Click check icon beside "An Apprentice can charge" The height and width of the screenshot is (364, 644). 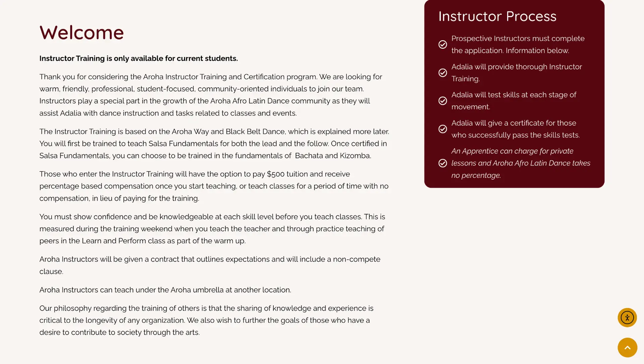442,163
